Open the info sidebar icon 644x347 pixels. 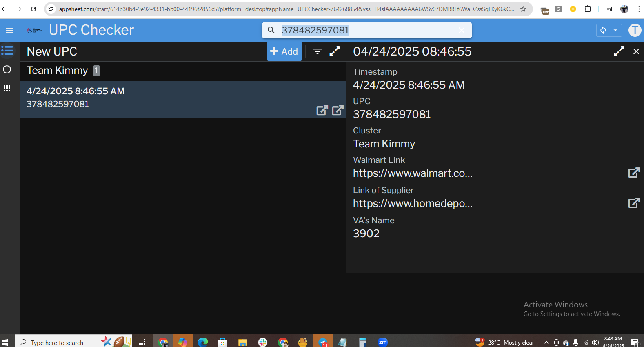pyautogui.click(x=7, y=69)
